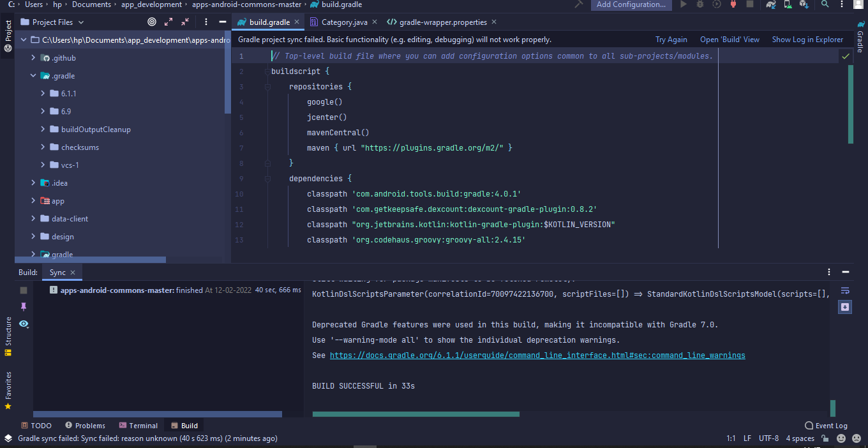The height and width of the screenshot is (448, 868).
Task: Click the Search Everywhere magnifier
Action: pyautogui.click(x=825, y=5)
